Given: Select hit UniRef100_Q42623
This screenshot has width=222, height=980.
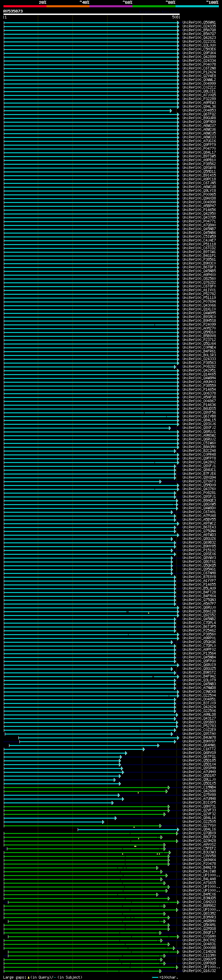Looking at the screenshot, I should click(199, 38).
